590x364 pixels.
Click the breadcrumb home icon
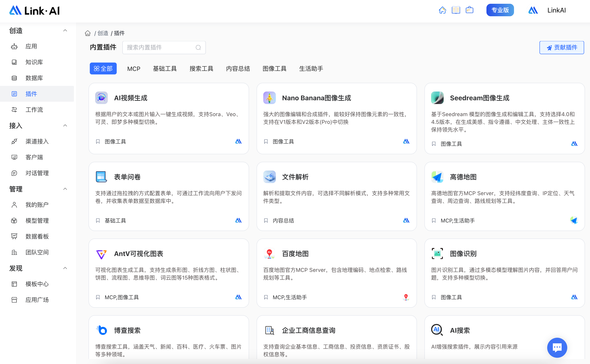[x=88, y=33]
